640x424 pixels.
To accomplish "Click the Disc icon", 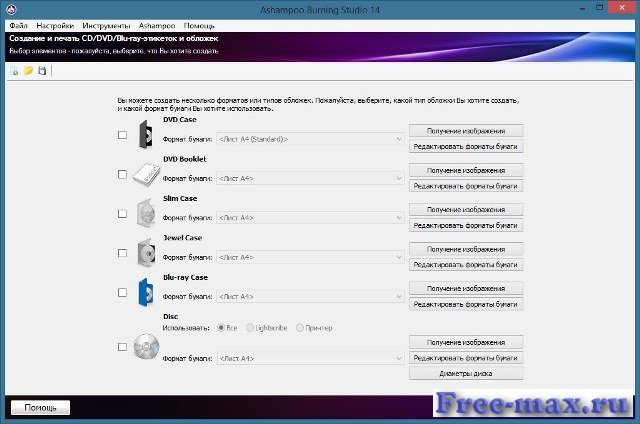I will (x=146, y=347).
